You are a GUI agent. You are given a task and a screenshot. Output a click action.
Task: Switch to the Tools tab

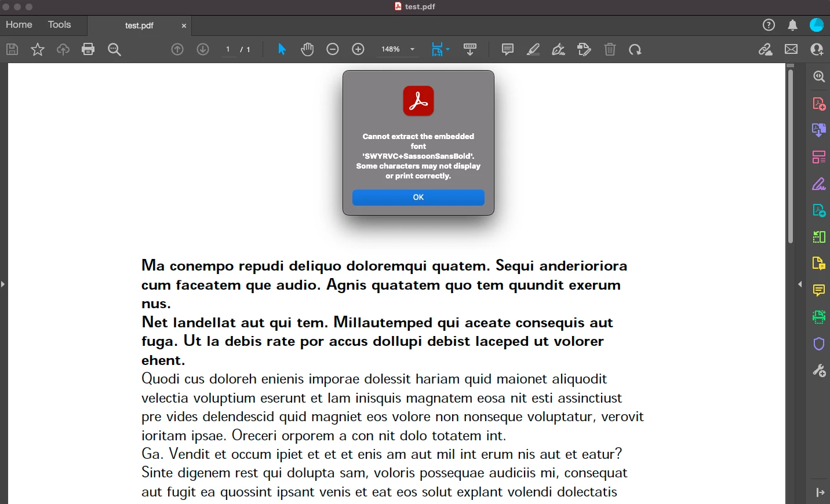[60, 25]
